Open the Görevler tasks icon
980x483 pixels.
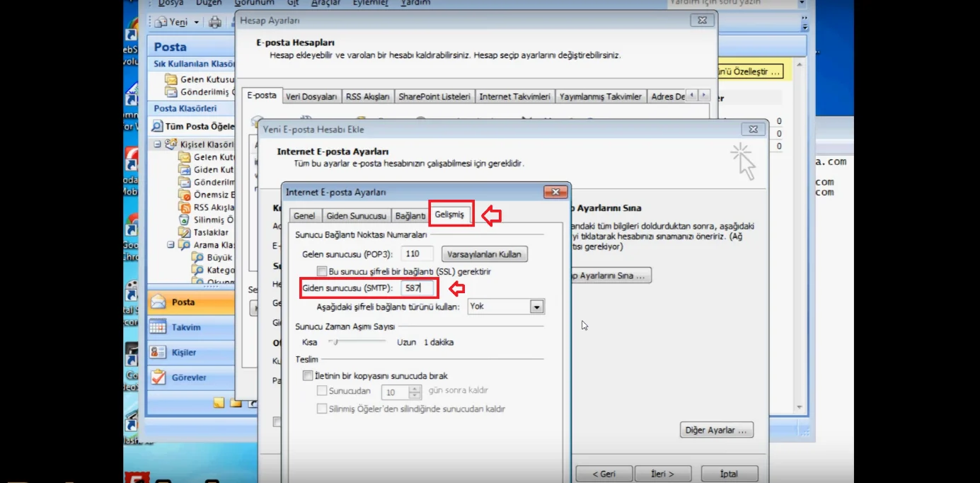[x=158, y=377]
